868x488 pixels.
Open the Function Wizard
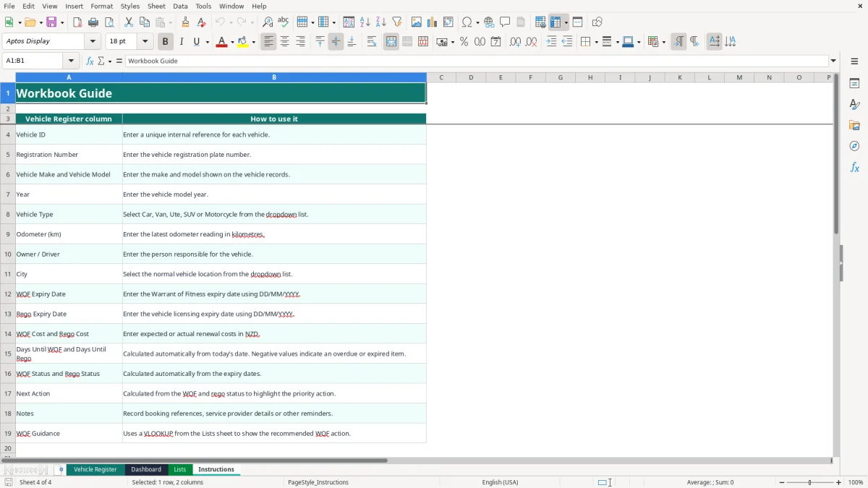(90, 61)
